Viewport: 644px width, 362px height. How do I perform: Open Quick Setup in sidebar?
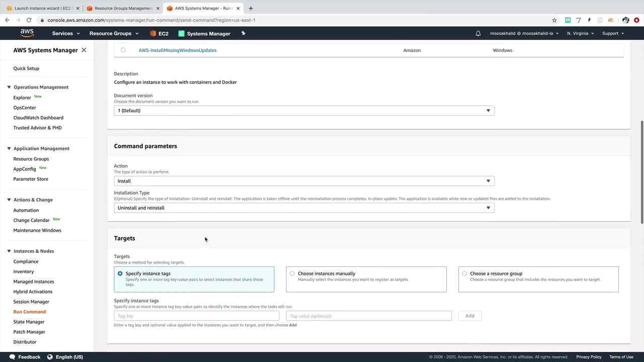[26, 68]
